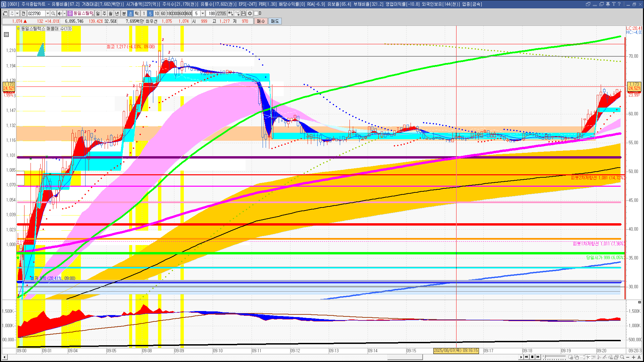644x362 pixels.
Task: Toggle the D checkbox in toolbar
Action: pyautogui.click(x=256, y=13)
